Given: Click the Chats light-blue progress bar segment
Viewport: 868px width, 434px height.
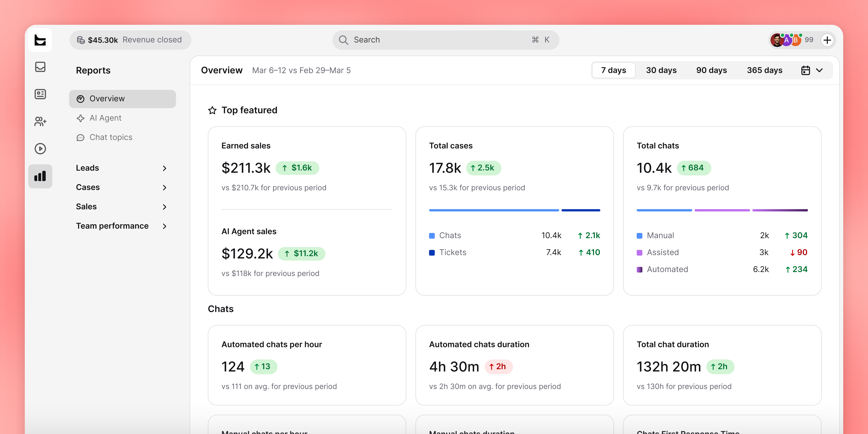Looking at the screenshot, I should point(494,210).
